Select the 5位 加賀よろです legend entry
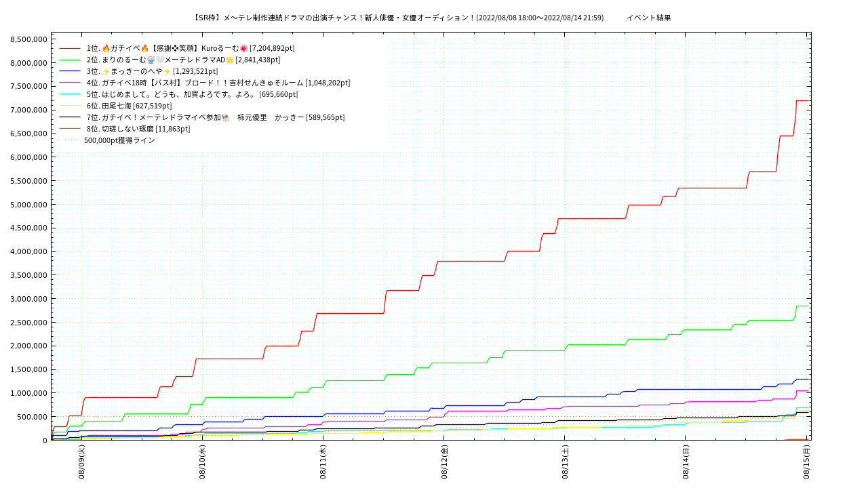 point(192,94)
